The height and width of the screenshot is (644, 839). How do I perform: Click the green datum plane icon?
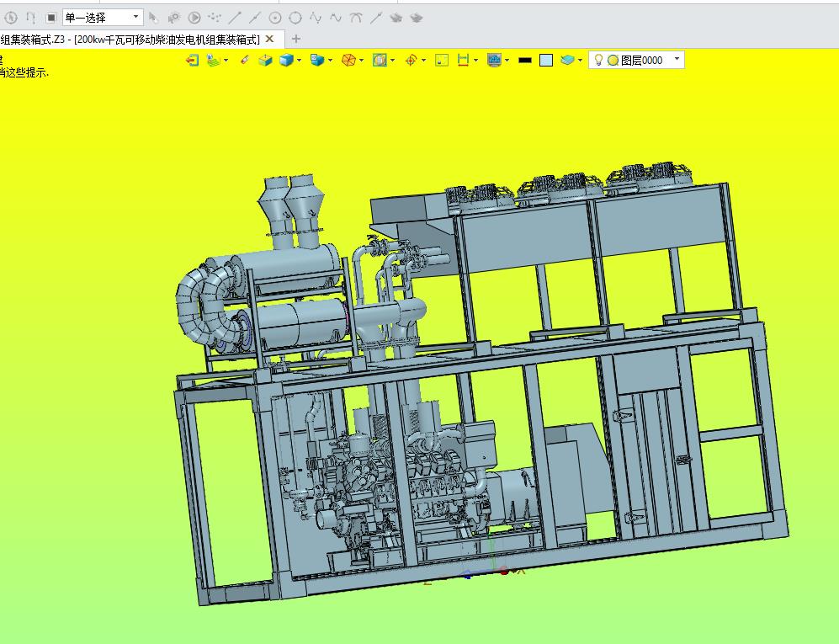(214, 60)
